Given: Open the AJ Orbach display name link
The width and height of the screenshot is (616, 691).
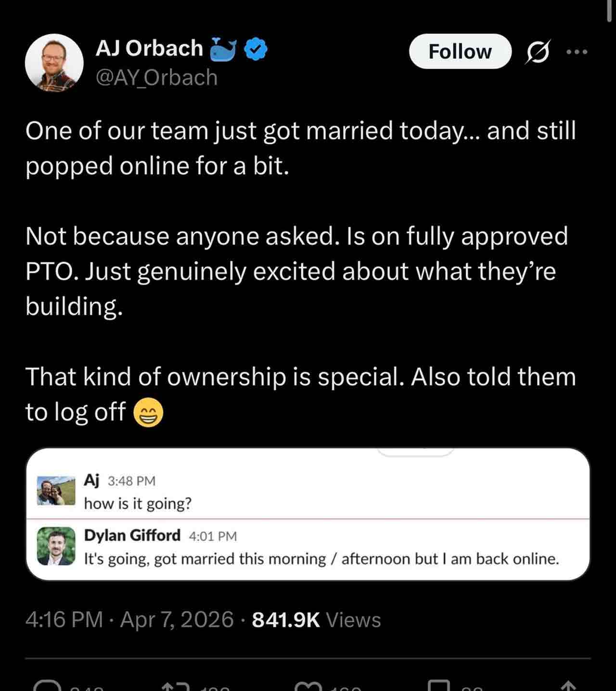Looking at the screenshot, I should click(149, 48).
